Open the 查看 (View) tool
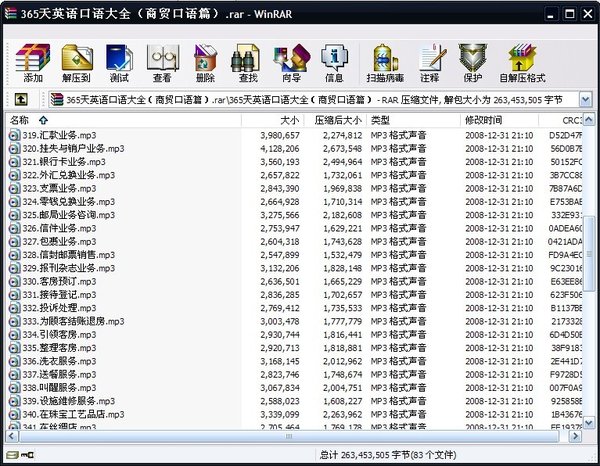600x466 pixels. click(x=162, y=64)
